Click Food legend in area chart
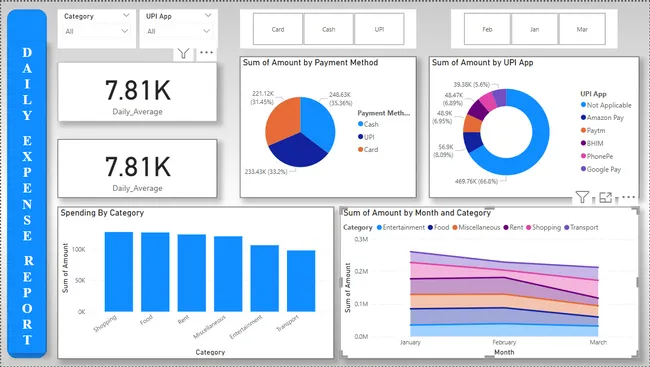This screenshot has height=367, width=650. pyautogui.click(x=439, y=227)
